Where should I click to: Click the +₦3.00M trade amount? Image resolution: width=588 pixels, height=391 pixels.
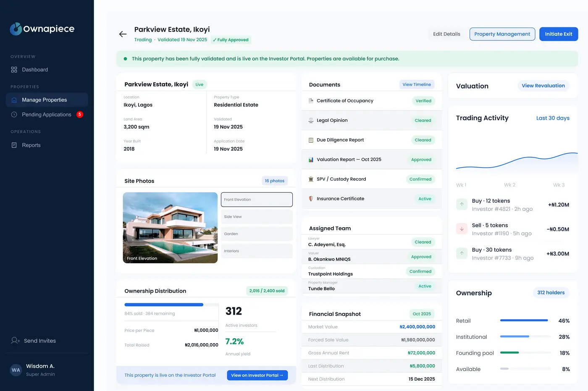click(x=558, y=254)
